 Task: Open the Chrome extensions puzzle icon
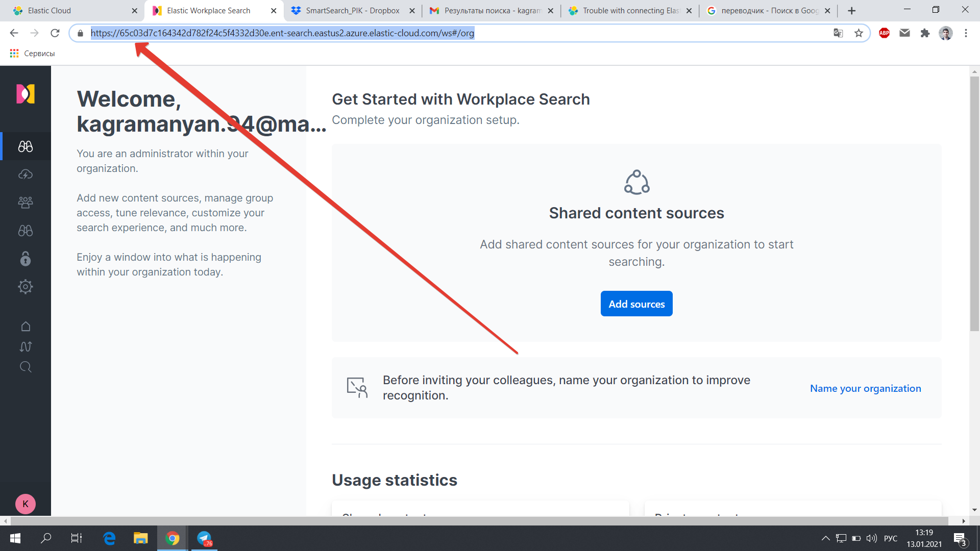point(925,33)
